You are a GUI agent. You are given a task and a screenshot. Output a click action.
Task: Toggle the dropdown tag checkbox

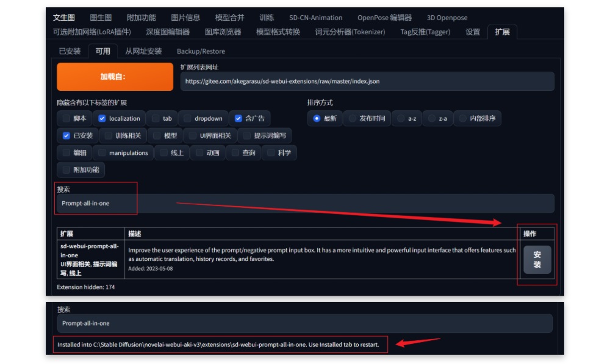(187, 118)
